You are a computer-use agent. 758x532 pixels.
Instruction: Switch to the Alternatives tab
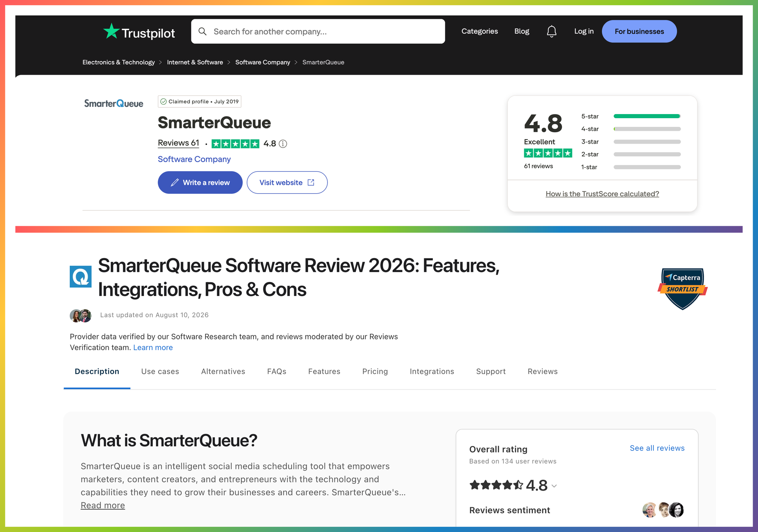coord(223,372)
